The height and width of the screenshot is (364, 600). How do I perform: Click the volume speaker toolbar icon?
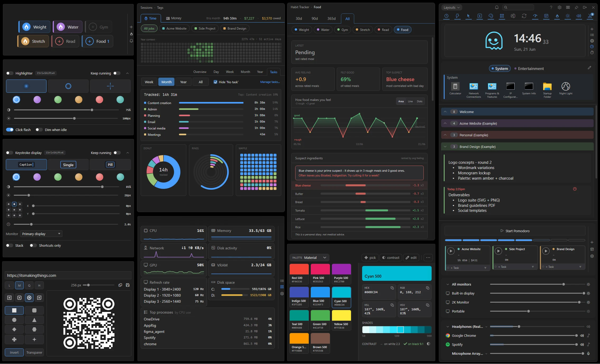pos(579,16)
